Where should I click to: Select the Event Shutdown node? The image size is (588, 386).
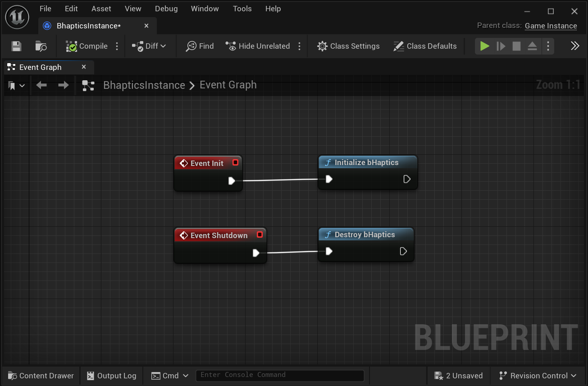point(220,245)
